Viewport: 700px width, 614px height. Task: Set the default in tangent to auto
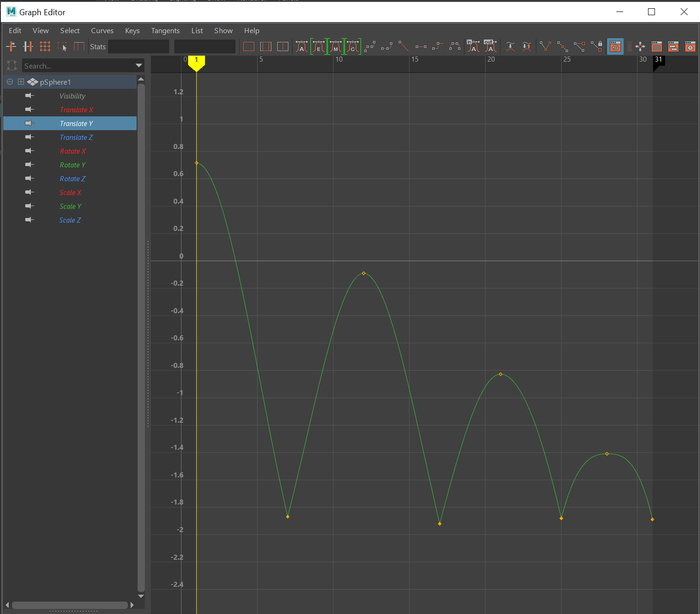(x=473, y=46)
